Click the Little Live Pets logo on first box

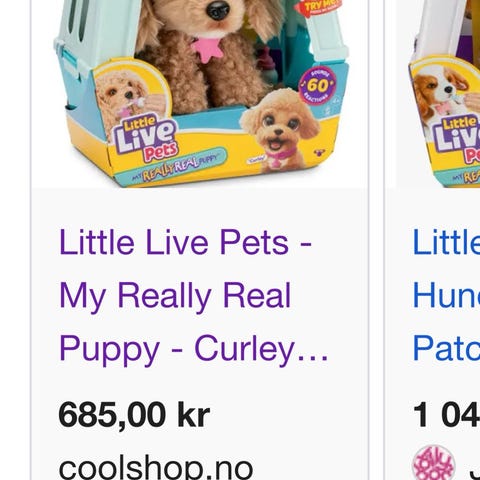click(146, 138)
